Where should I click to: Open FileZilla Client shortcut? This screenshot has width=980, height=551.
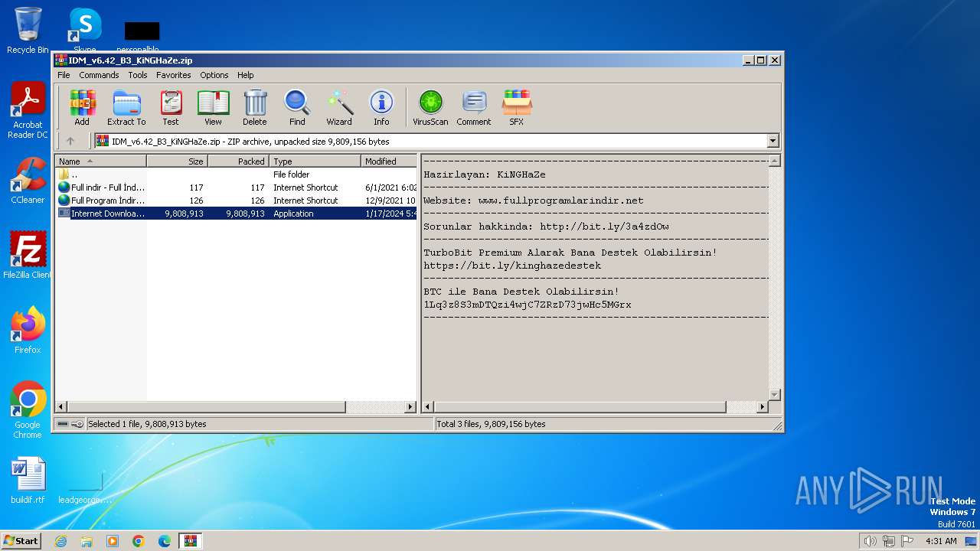click(28, 256)
